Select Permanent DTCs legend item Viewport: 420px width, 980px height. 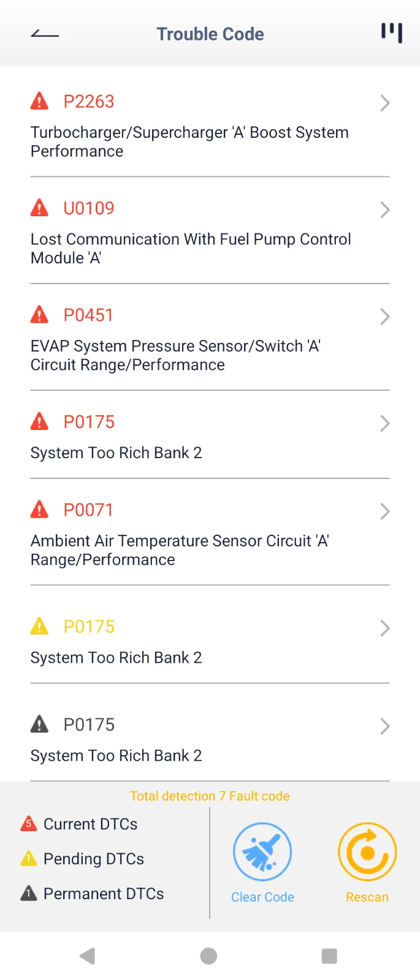(92, 894)
